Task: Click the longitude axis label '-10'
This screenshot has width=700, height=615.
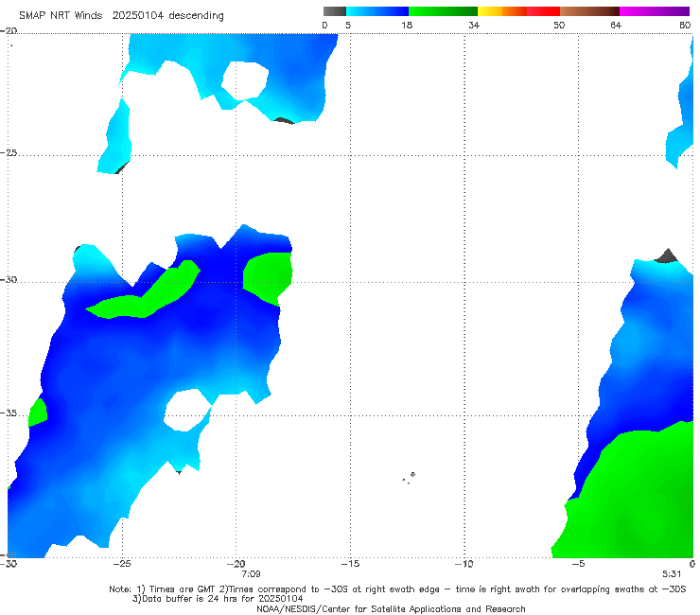Action: pyautogui.click(x=464, y=564)
